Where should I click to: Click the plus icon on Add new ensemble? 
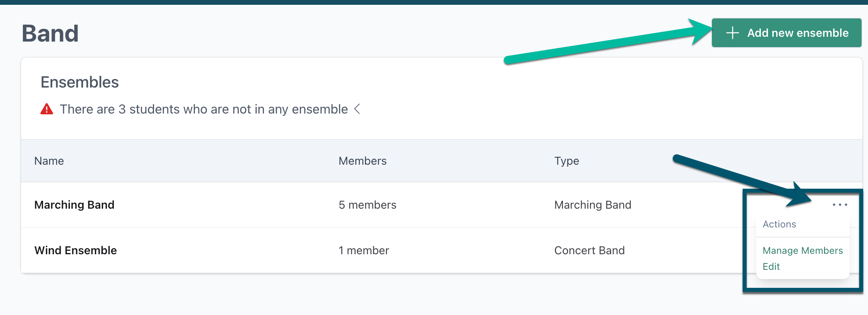(733, 33)
